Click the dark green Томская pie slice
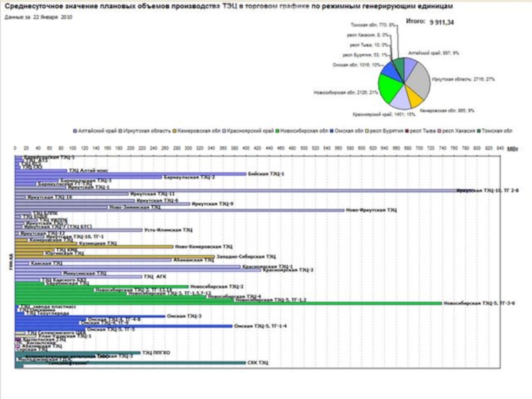532x399 pixels. [x=400, y=68]
